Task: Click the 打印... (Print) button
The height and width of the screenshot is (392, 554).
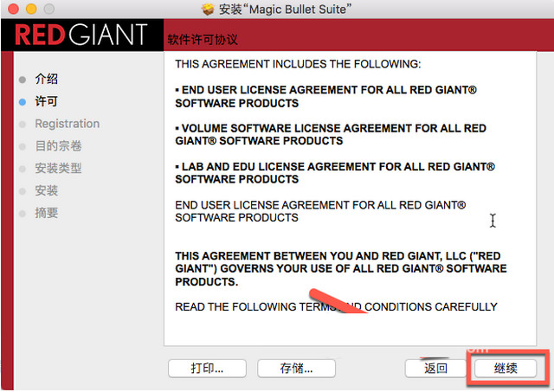Action: tap(207, 369)
